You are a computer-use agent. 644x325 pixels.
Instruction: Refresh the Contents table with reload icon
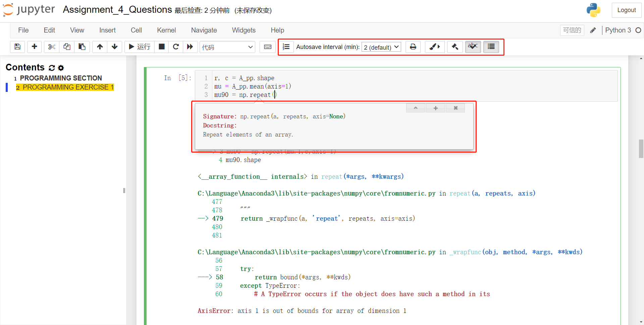click(52, 68)
